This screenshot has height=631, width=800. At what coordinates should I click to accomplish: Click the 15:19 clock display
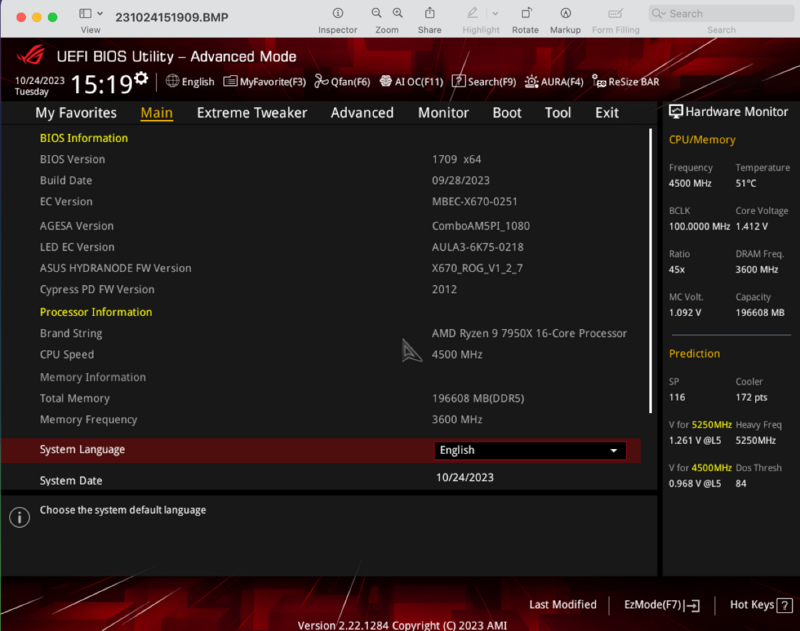click(101, 84)
